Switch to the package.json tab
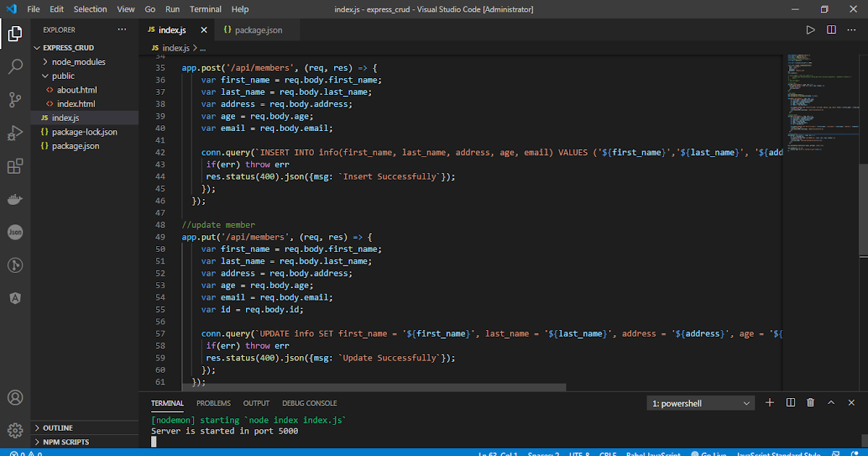Viewport: 868px width, 456px height. [x=258, y=30]
